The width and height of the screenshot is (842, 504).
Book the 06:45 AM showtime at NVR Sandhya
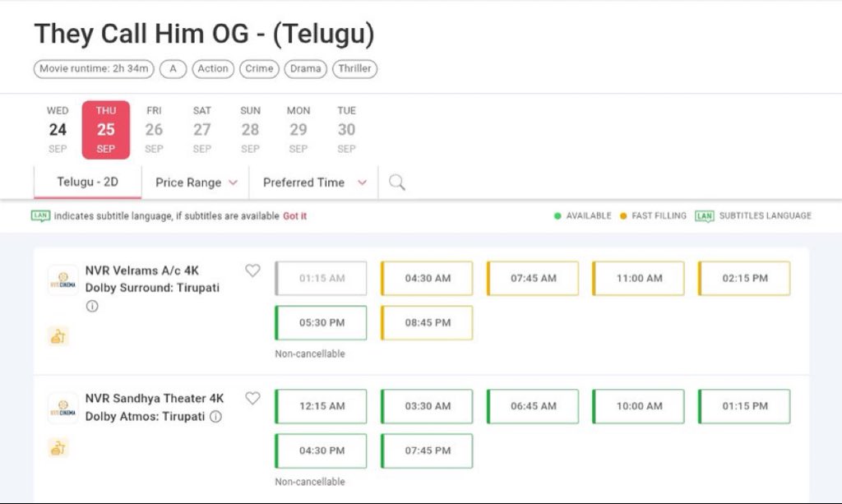[x=533, y=406]
